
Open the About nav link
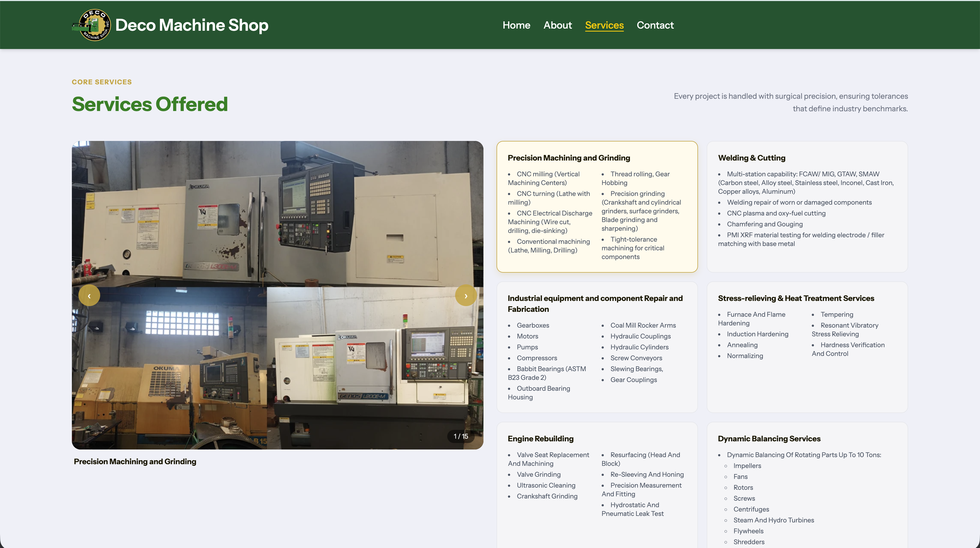coord(557,25)
